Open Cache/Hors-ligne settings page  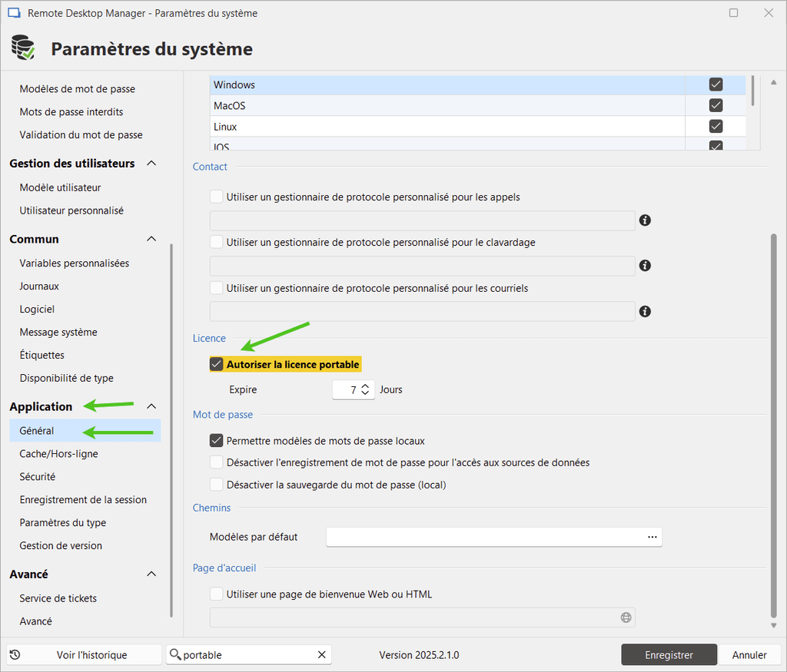pos(58,454)
